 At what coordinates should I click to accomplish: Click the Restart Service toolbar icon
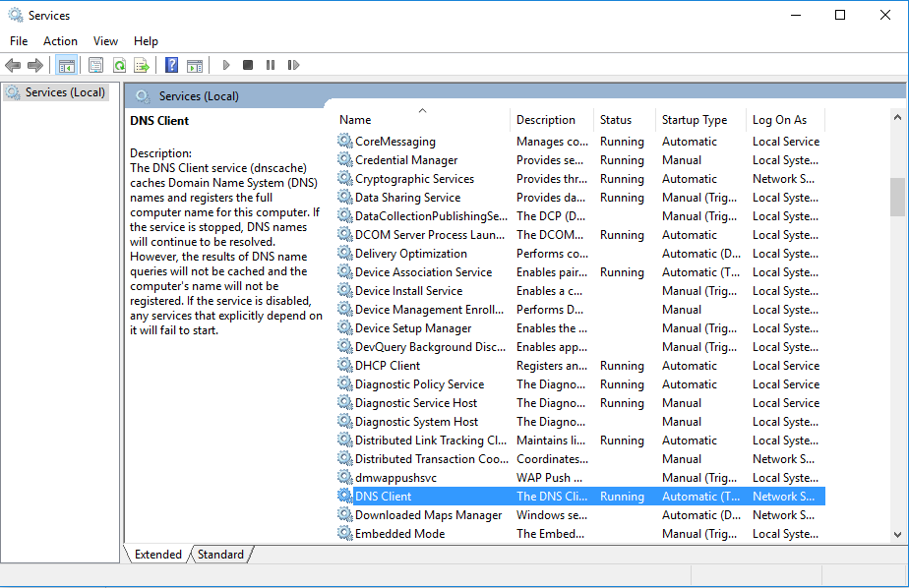pos(293,66)
